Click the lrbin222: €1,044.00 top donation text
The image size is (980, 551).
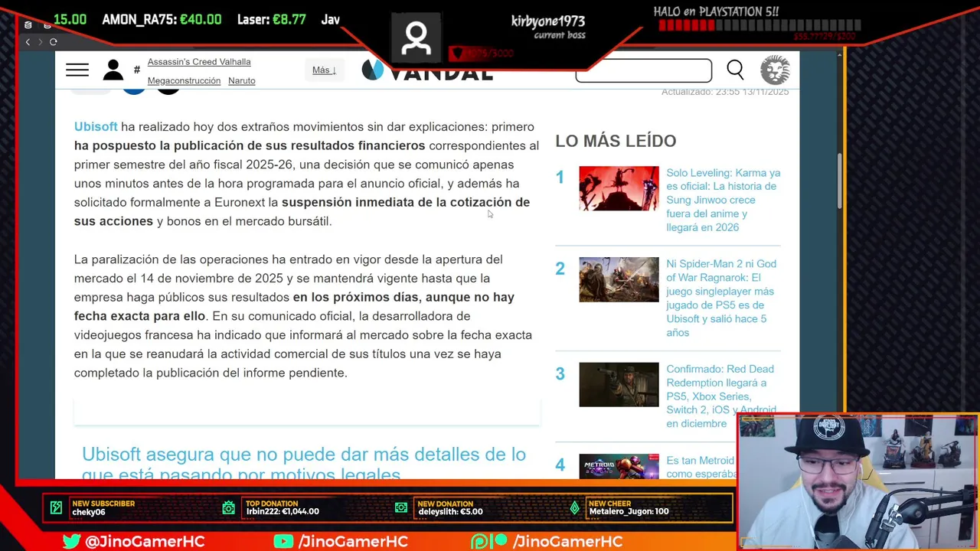[x=283, y=511]
